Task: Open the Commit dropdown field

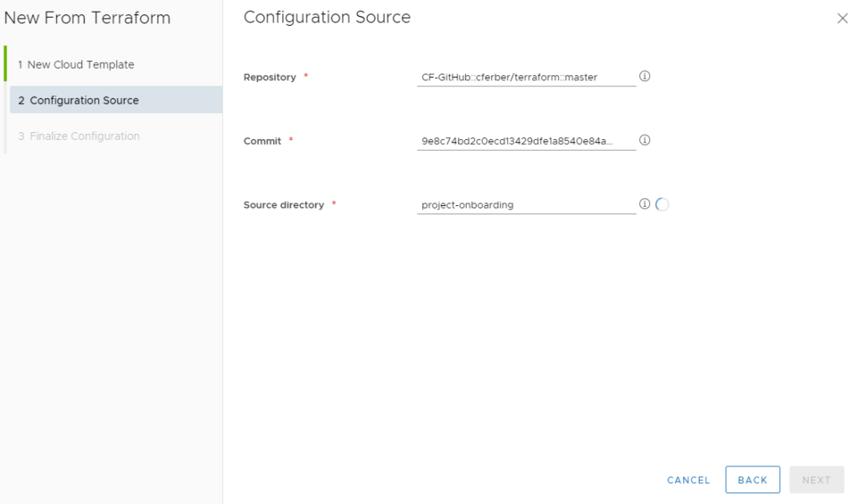Action: [526, 141]
